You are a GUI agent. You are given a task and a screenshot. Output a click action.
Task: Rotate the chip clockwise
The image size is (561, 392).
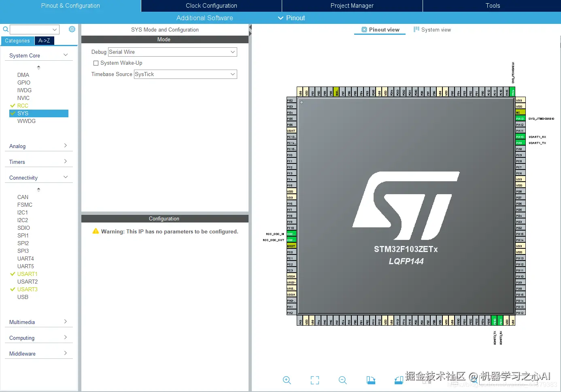pyautogui.click(x=371, y=380)
